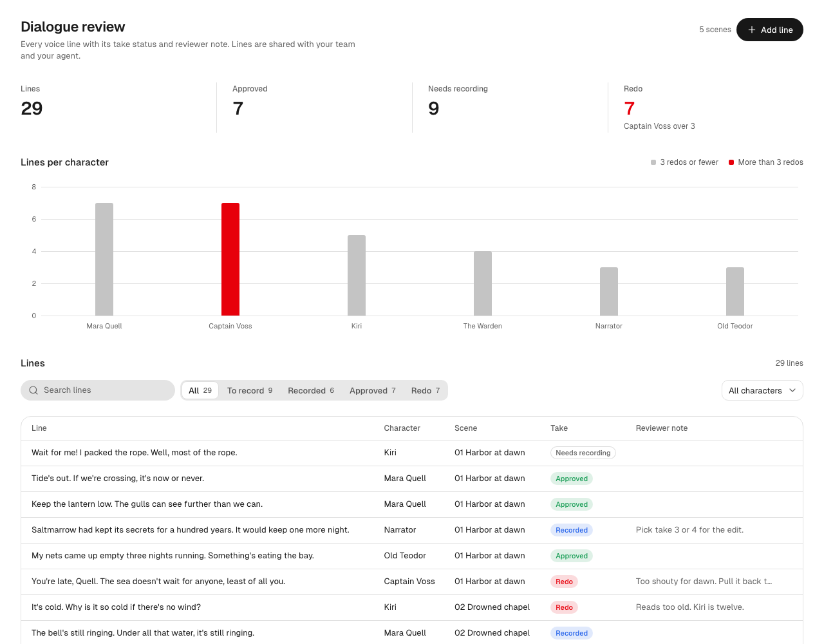Open the Redo 7 tab
This screenshot has height=644, width=824.
tap(426, 390)
